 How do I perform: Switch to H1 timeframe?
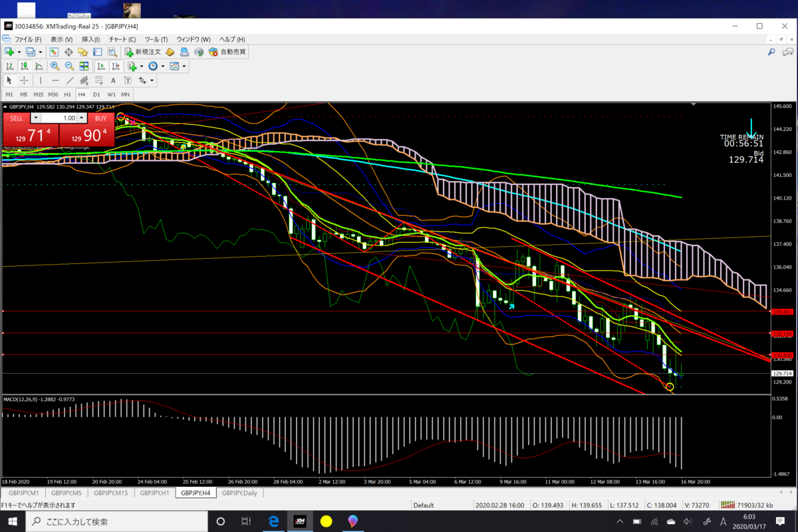point(67,94)
